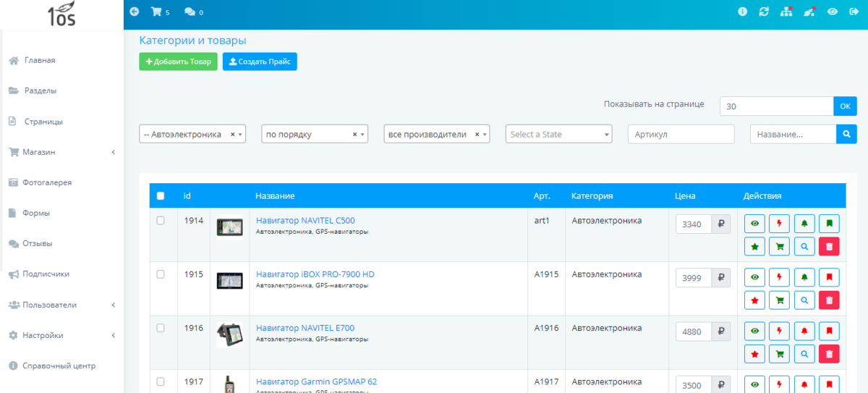Click the Артикул input field
This screenshot has height=393, width=868.
pyautogui.click(x=681, y=134)
